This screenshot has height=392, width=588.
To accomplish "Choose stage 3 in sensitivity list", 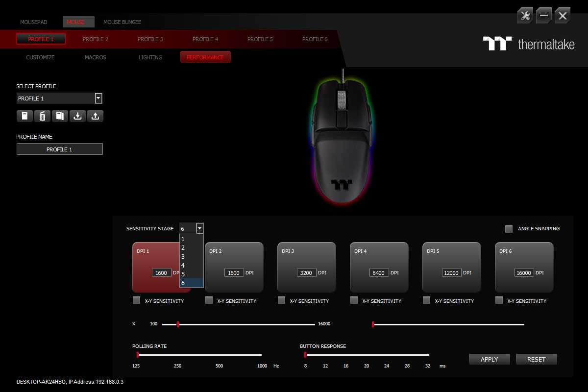I will [x=183, y=256].
